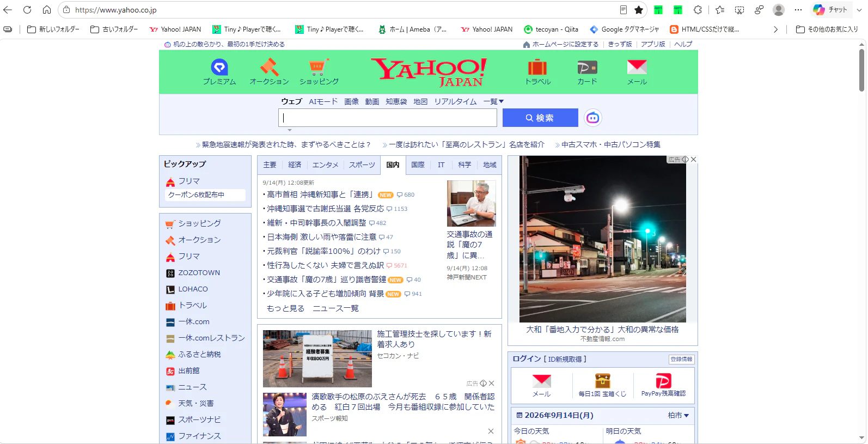Expand search suggestions arrow below search box
Viewport: 868px width, 444px height.
coord(290,130)
